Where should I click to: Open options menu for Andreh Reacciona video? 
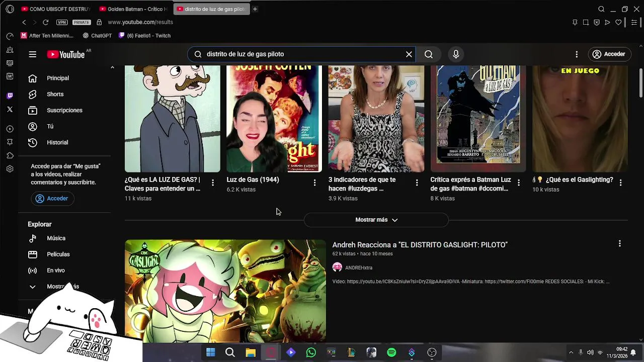coord(620,243)
